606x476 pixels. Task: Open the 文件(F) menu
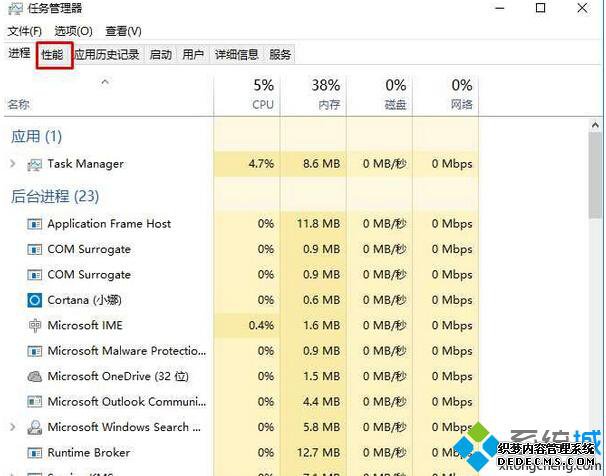(x=25, y=31)
